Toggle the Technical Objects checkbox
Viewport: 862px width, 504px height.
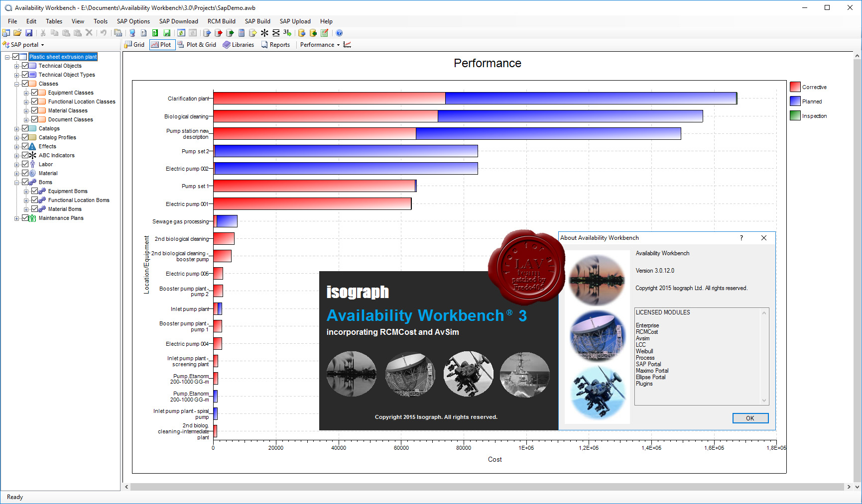(x=25, y=66)
